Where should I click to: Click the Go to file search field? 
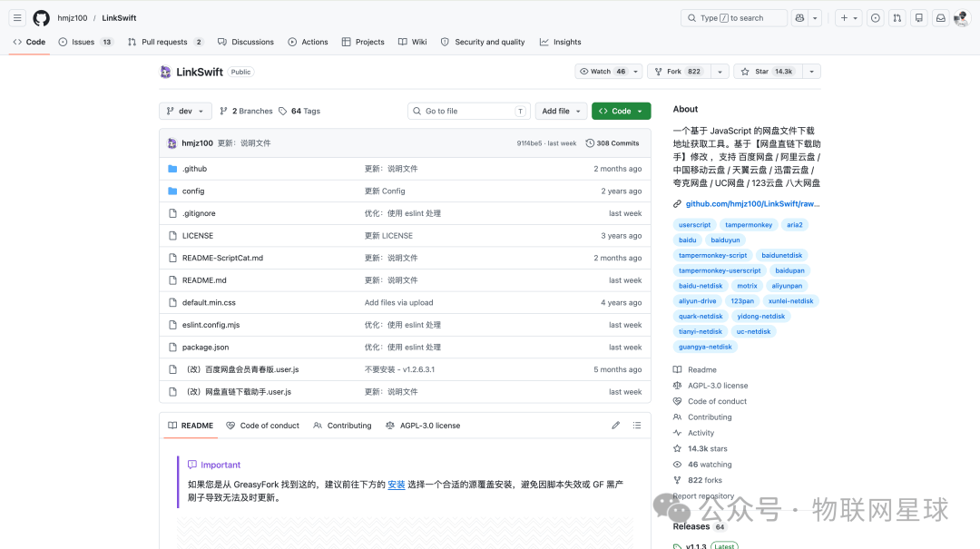pos(469,112)
